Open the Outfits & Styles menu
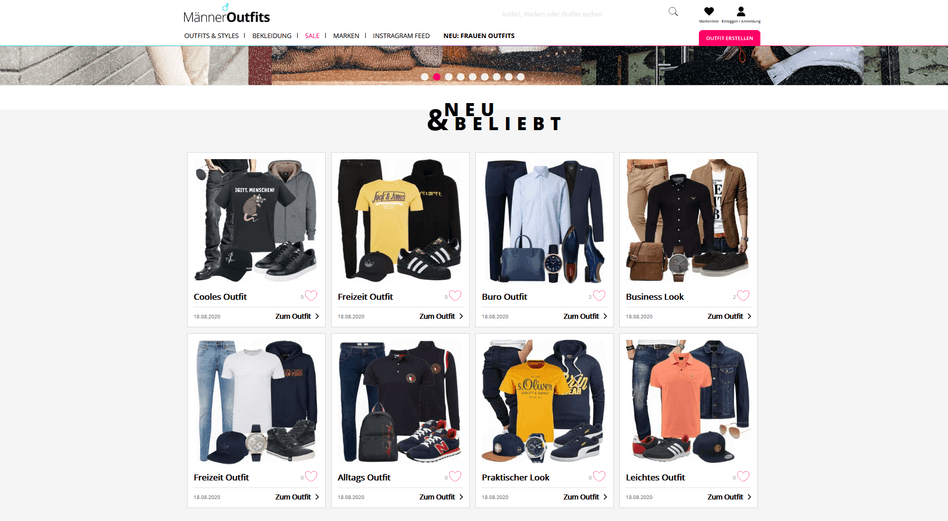 [212, 36]
